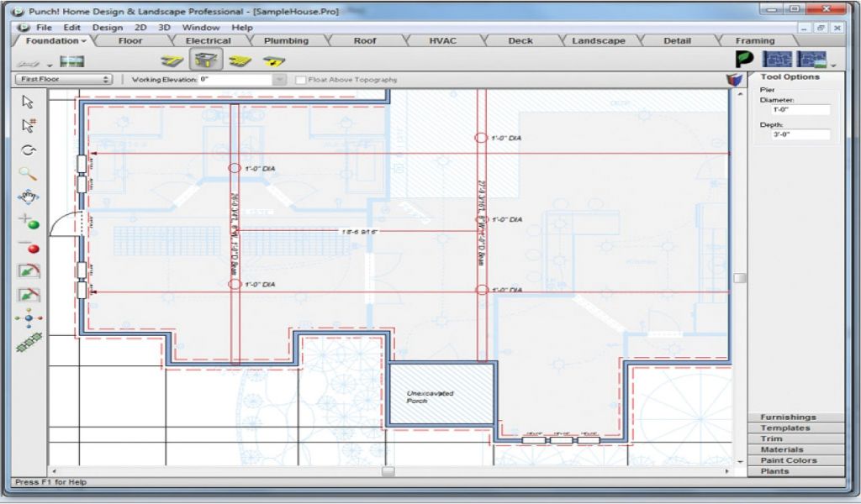Select the highlighted pier foundation tool
The width and height of the screenshot is (861, 504).
tap(204, 60)
